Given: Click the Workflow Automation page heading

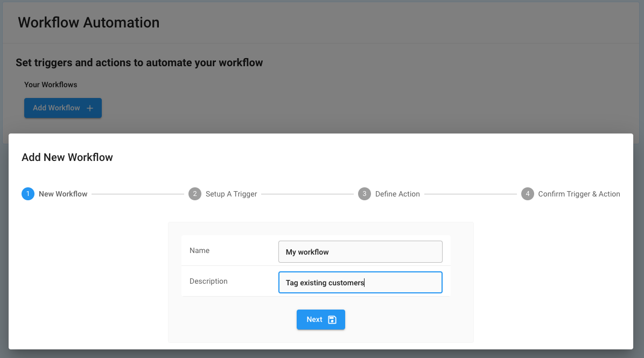Looking at the screenshot, I should coord(89,23).
